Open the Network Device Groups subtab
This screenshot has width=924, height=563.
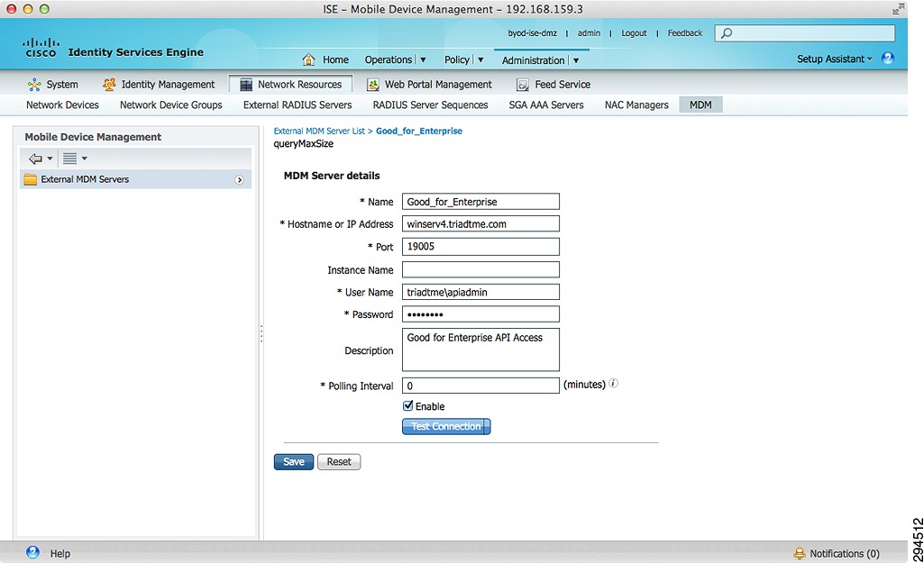[171, 104]
